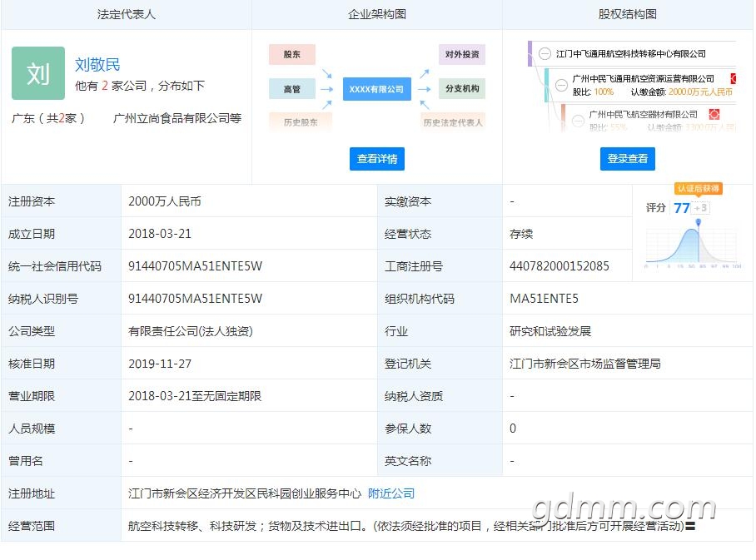This screenshot has height=560, width=756.
Task: Click the 广东（共2家） province count text
Action: tap(48, 118)
